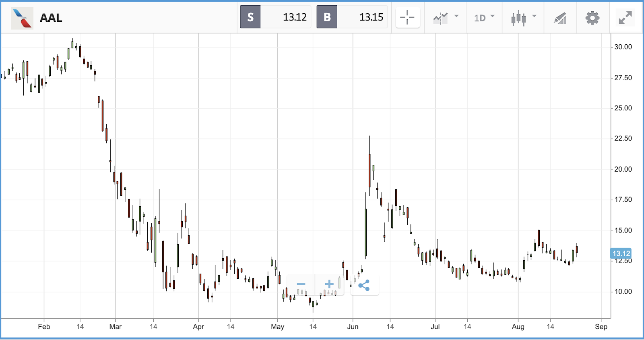644x340 pixels.
Task: Click the 27.50 price axis label
Action: (x=623, y=78)
